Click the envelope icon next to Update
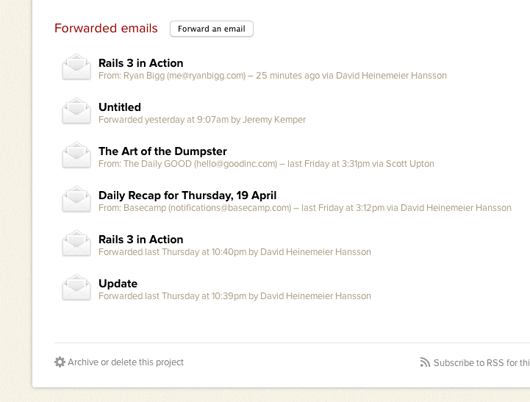Image resolution: width=530 pixels, height=402 pixels. click(76, 287)
